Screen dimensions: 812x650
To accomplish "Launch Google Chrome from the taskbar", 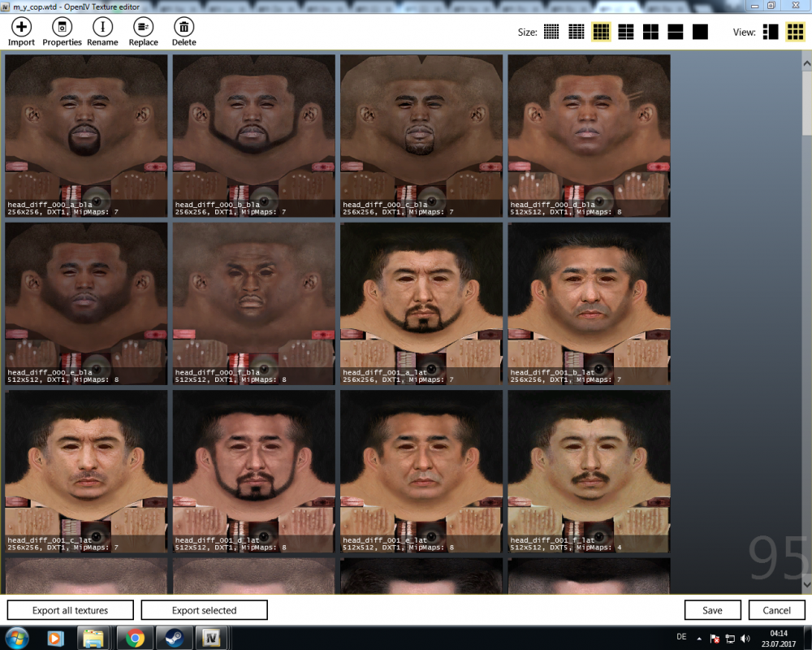I will pyautogui.click(x=136, y=638).
